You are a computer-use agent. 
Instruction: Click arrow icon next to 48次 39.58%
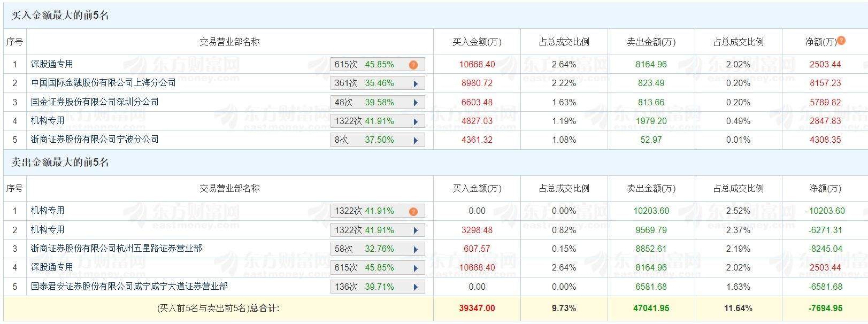pyautogui.click(x=416, y=103)
